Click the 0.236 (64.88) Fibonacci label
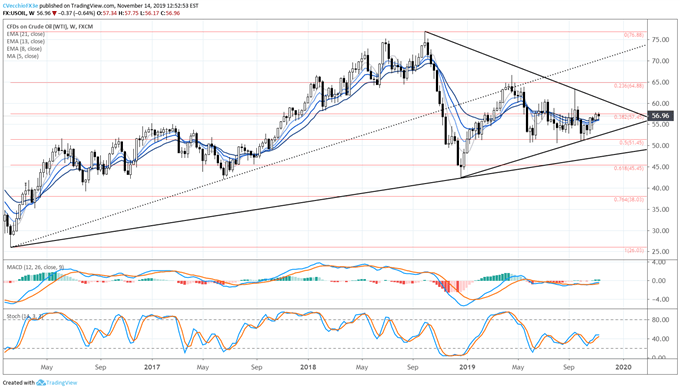This screenshot has height=390, width=680. [629, 86]
